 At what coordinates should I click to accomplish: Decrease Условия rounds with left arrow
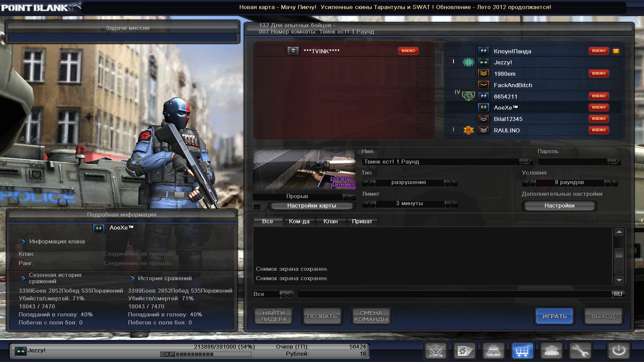pos(529,183)
